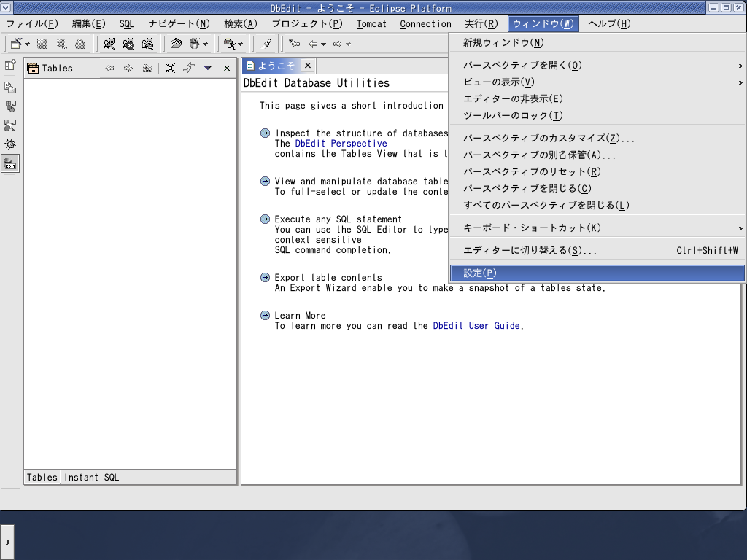
Task: Click Forward arrow in Tables view toolbar
Action: click(128, 68)
